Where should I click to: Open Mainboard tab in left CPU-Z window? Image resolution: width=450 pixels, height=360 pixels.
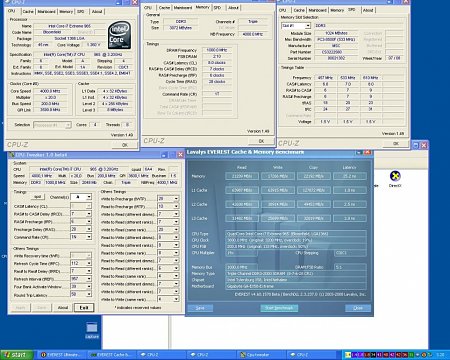pyautogui.click(x=46, y=12)
